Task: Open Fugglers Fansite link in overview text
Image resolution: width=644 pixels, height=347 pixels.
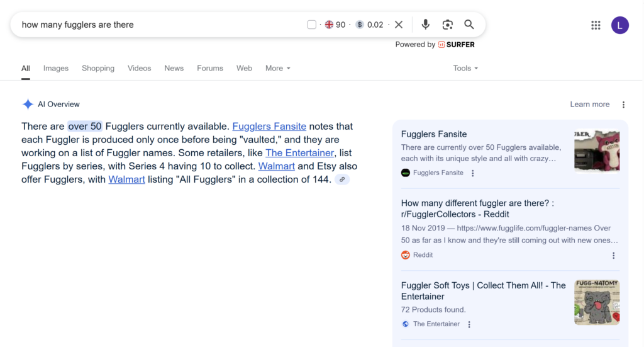Action: (x=269, y=126)
